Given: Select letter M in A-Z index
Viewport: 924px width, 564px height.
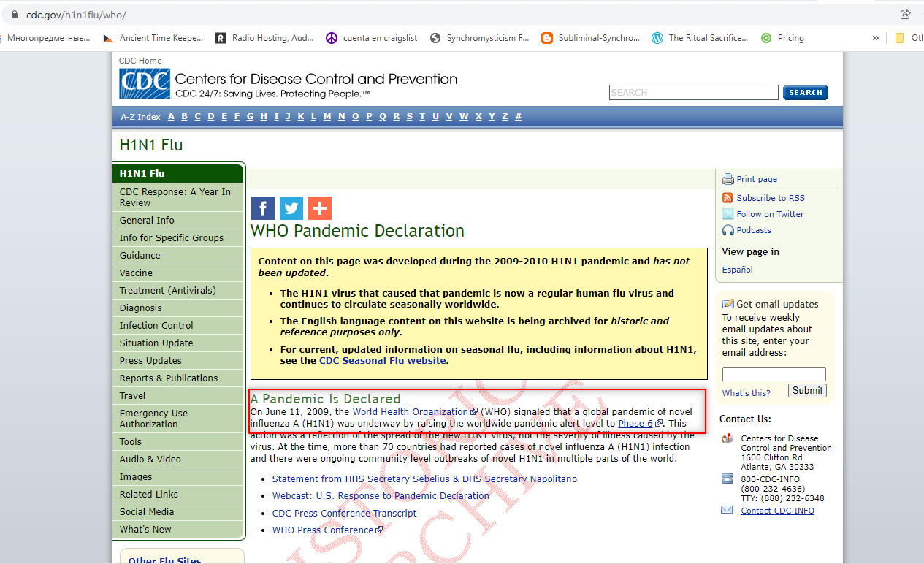Looking at the screenshot, I should [327, 117].
